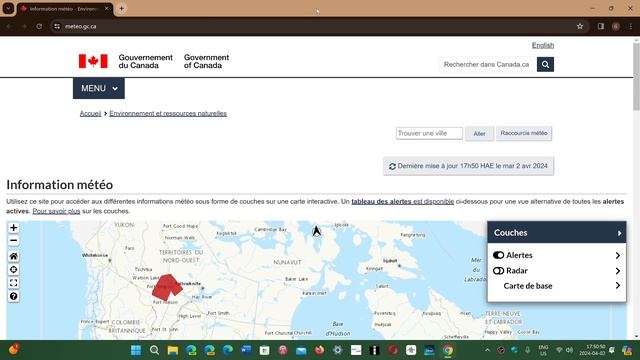Image resolution: width=640 pixels, height=360 pixels.
Task: Open Wi-Fi network icon in system tray
Action: click(559, 350)
